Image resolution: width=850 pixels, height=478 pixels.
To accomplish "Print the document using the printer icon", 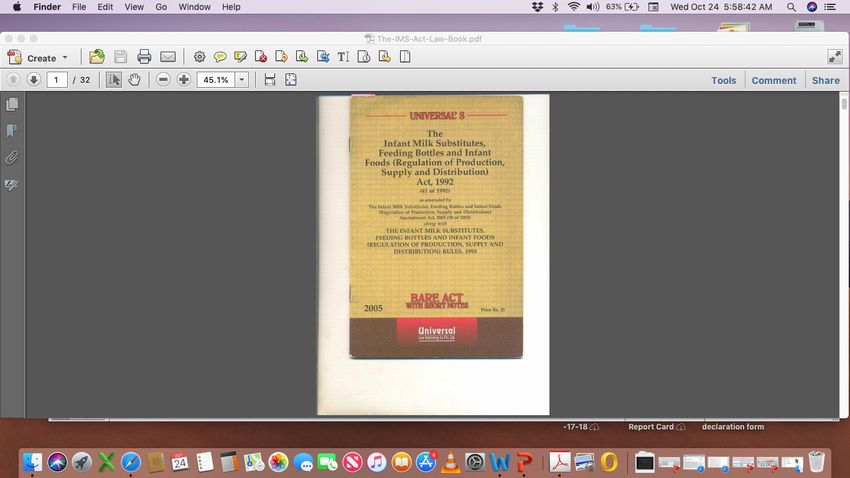I will tap(144, 57).
